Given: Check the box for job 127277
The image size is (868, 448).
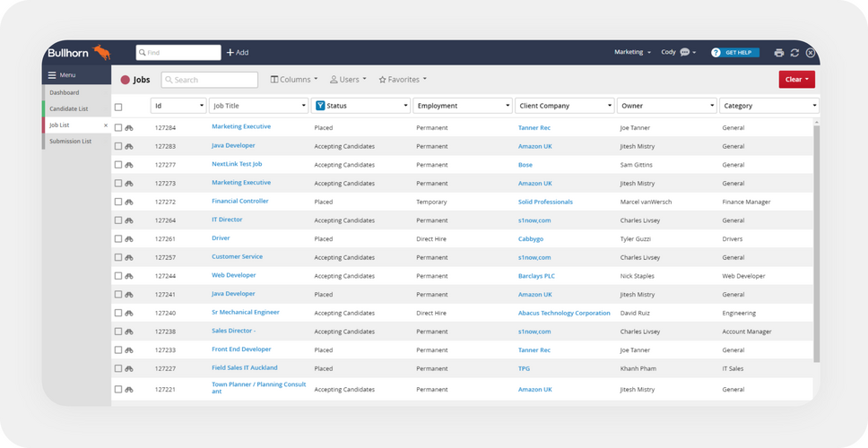Looking at the screenshot, I should [x=117, y=165].
